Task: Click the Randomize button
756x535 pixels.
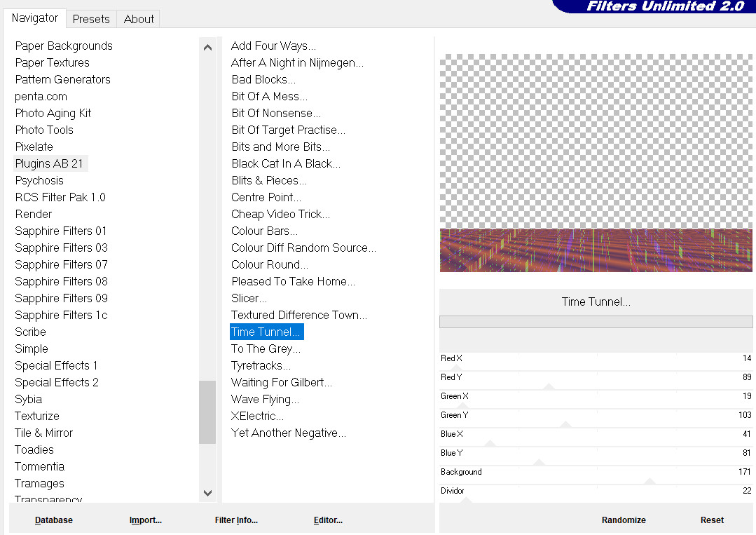Action: [624, 520]
